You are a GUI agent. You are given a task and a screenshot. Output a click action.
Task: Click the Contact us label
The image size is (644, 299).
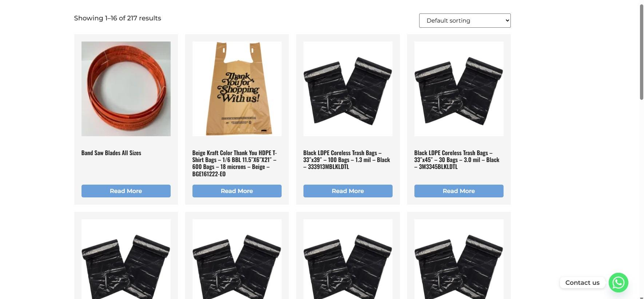click(x=582, y=283)
